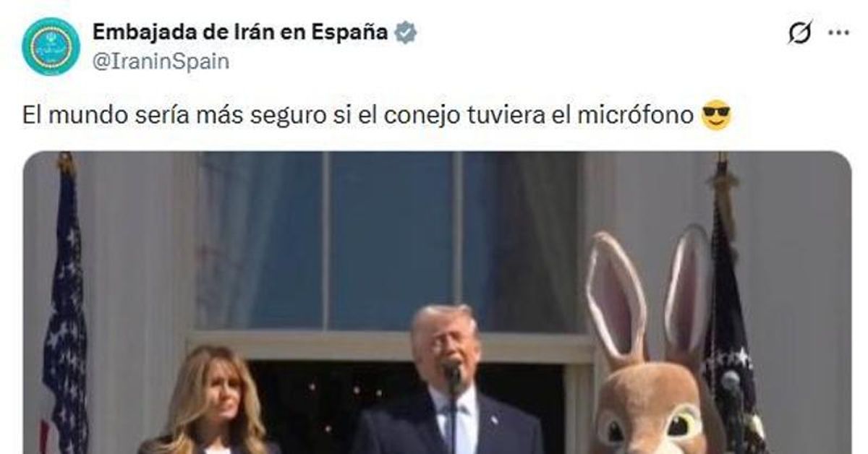Click the rabbit mascot's yellow eye
Image resolution: width=868 pixels, height=454 pixels.
point(681,425)
